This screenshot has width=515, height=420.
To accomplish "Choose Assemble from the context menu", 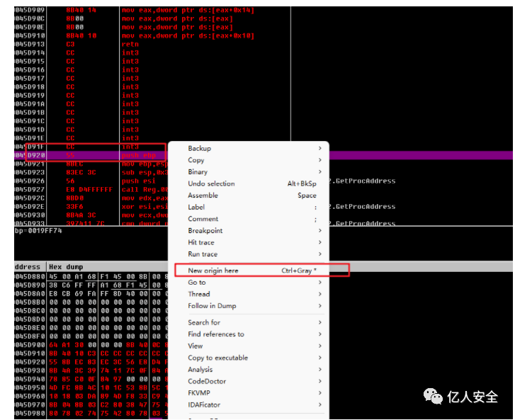I will click(249, 195).
